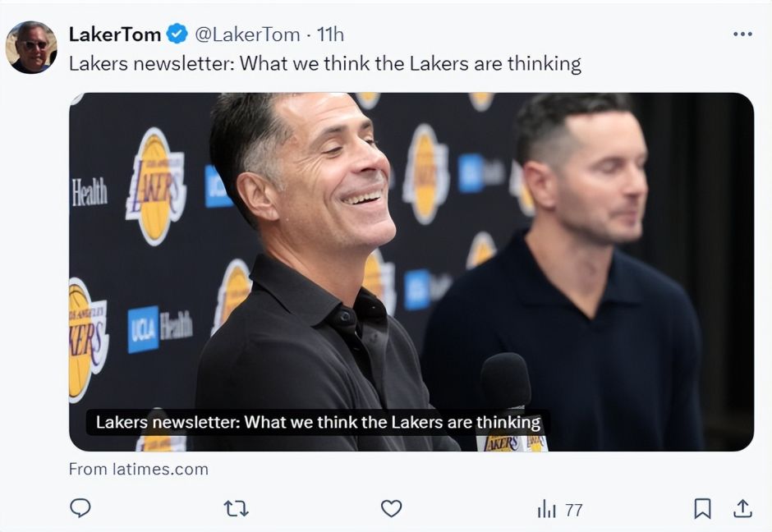The width and height of the screenshot is (772, 532).
Task: Open the @LakerTom handle link
Action: 246,34
